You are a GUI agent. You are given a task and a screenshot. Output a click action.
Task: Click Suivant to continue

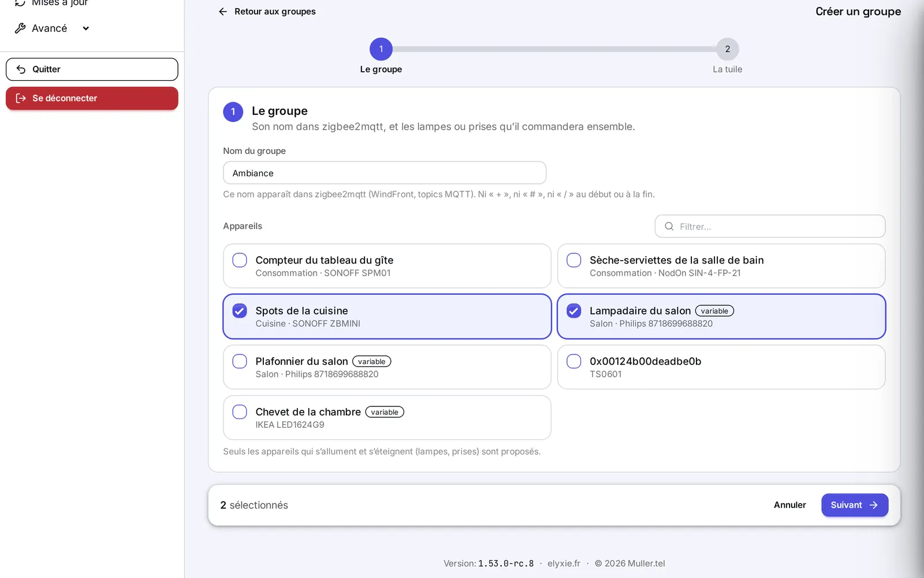[855, 505]
